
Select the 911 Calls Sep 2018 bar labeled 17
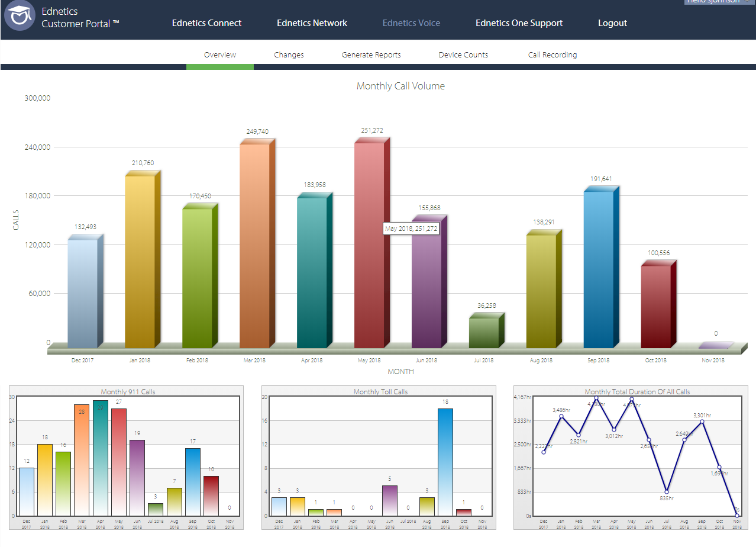[193, 482]
